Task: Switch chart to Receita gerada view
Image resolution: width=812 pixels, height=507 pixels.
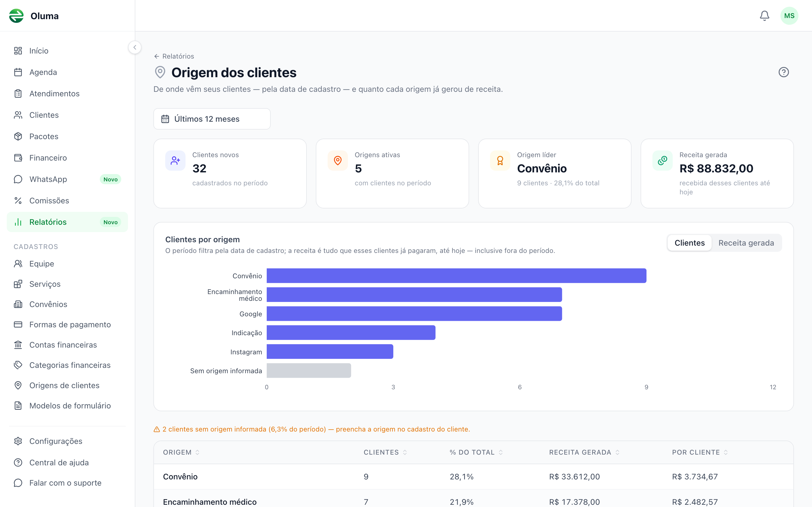Action: [x=746, y=243]
